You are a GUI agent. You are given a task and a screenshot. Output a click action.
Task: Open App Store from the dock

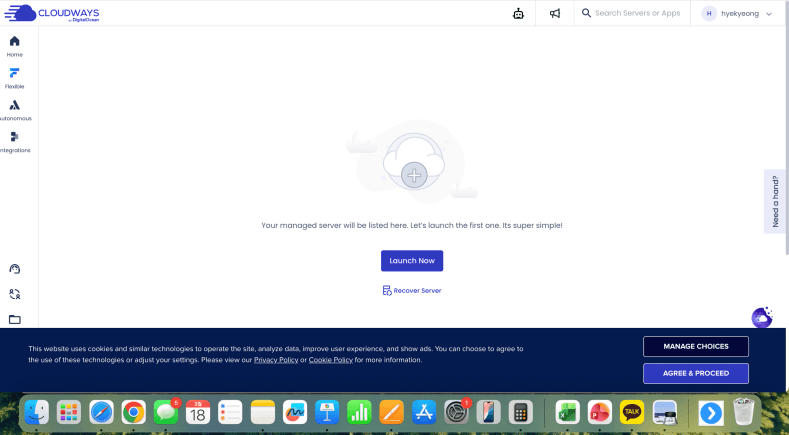[x=424, y=413]
